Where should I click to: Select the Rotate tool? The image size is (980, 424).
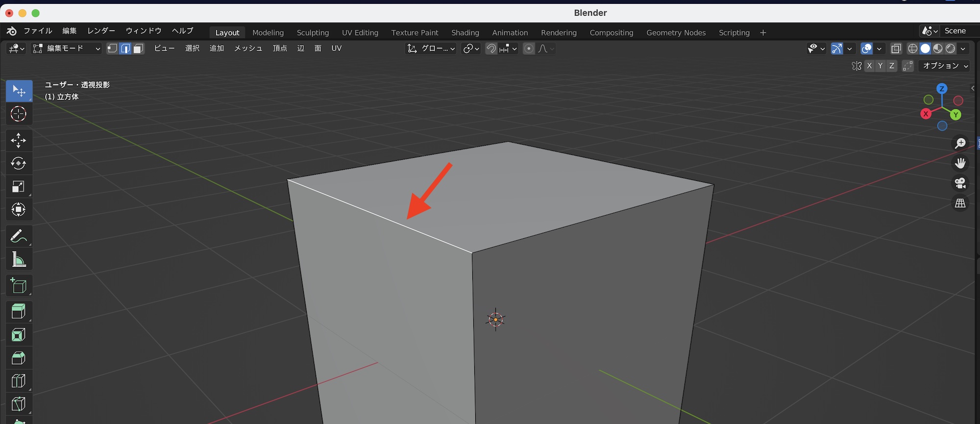click(x=19, y=163)
